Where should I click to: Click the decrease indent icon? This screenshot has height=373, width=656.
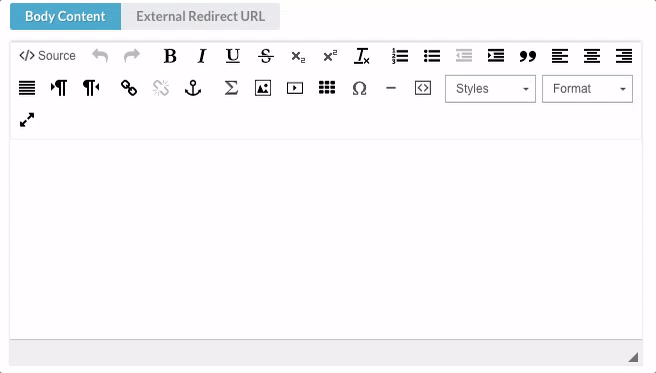pyautogui.click(x=464, y=56)
